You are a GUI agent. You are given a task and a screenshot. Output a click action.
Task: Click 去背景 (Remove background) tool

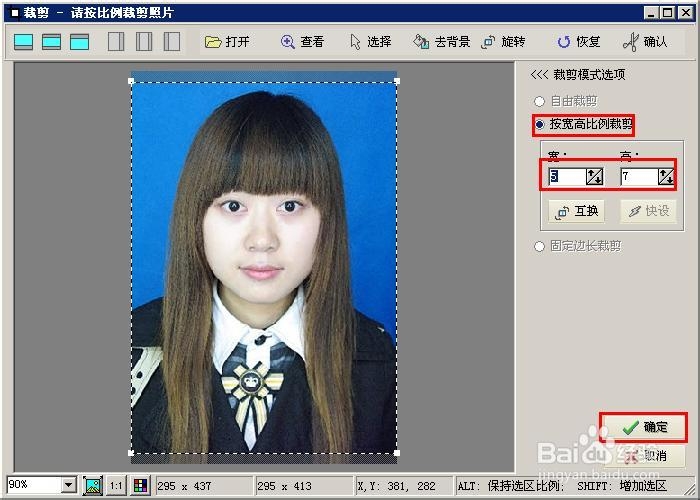[441, 42]
